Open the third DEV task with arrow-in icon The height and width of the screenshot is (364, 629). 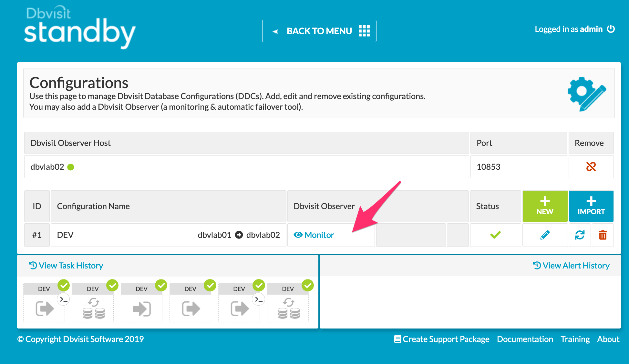(142, 303)
